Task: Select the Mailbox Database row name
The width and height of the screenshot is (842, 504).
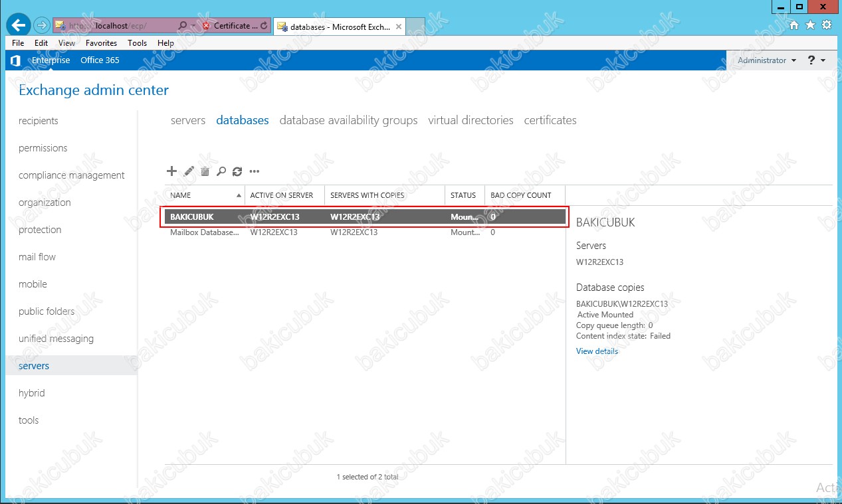Action: 205,232
